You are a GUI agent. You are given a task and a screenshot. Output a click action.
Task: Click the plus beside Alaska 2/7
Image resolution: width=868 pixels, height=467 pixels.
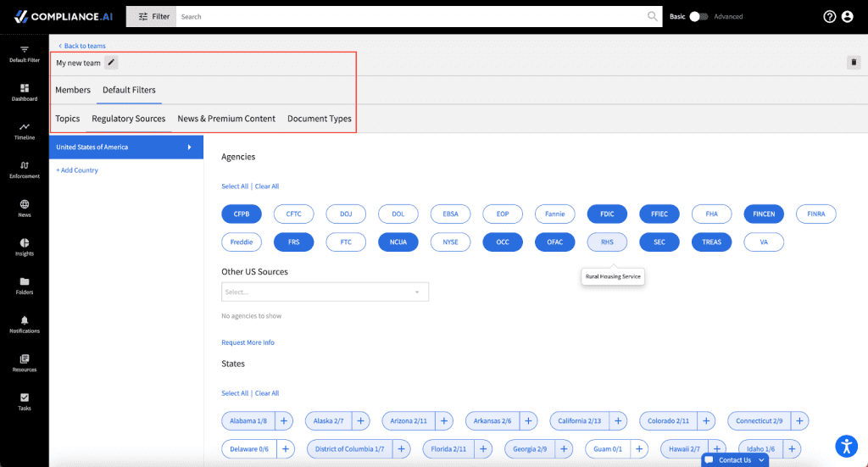pos(360,421)
